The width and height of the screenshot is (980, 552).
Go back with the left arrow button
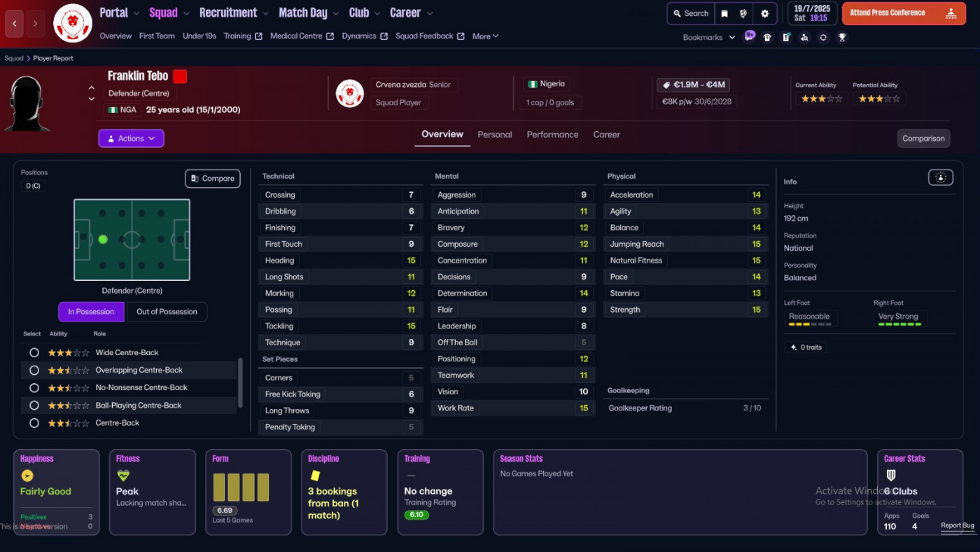click(14, 24)
